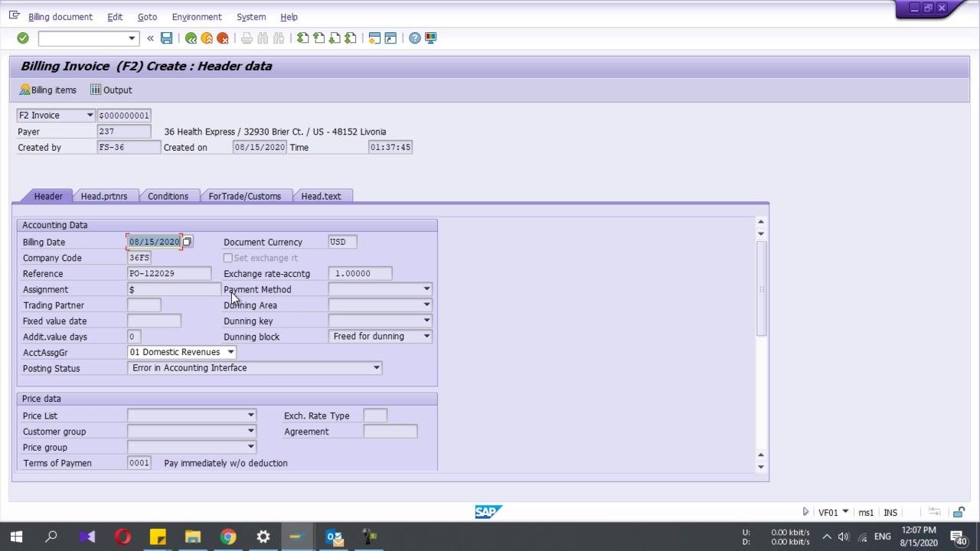
Task: Open the F2 Invoice document type dropdown
Action: [90, 116]
